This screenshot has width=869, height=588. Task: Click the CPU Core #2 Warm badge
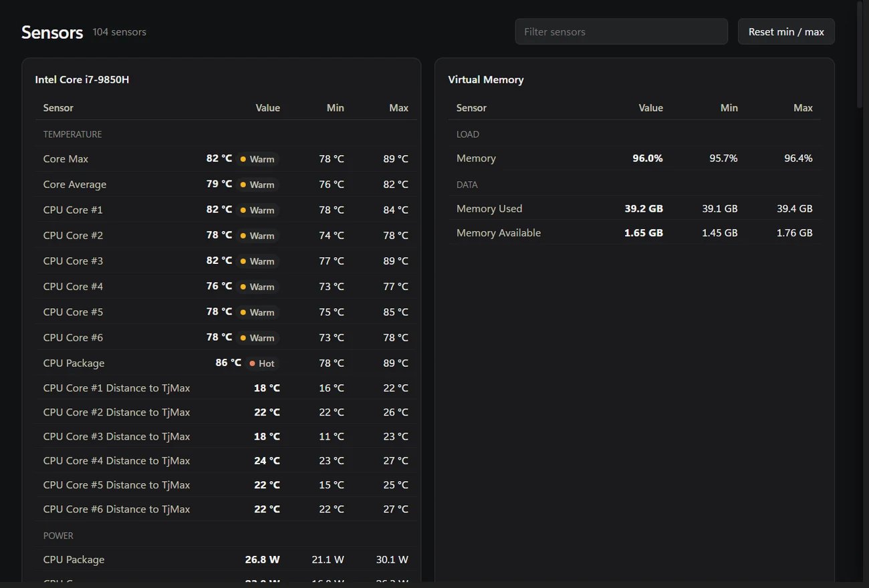point(257,236)
